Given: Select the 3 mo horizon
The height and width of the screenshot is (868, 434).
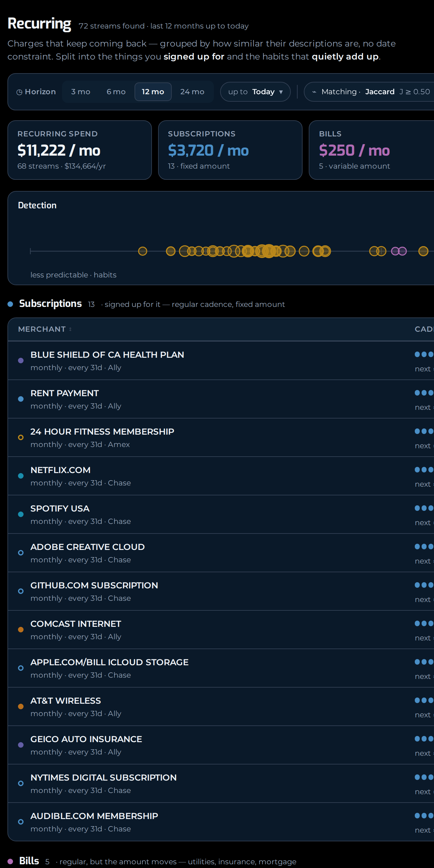Looking at the screenshot, I should (x=81, y=92).
